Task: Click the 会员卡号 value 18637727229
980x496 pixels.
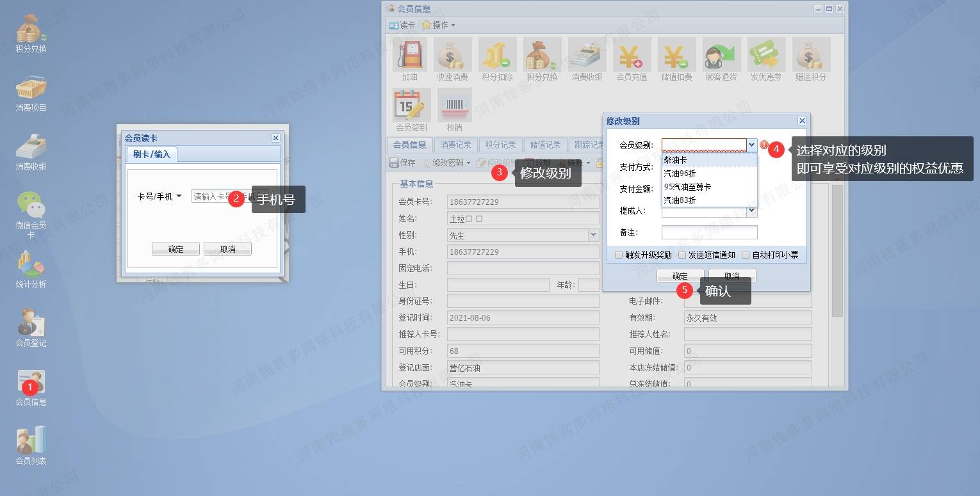Action: [523, 202]
